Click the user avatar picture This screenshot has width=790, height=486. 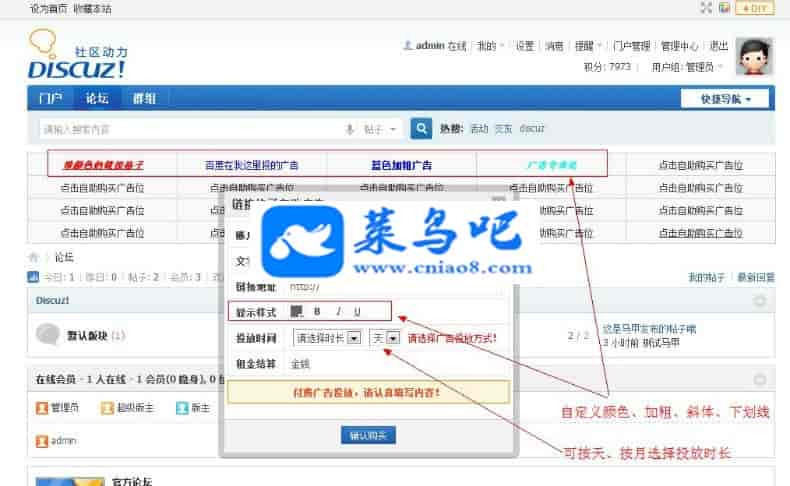tap(753, 56)
